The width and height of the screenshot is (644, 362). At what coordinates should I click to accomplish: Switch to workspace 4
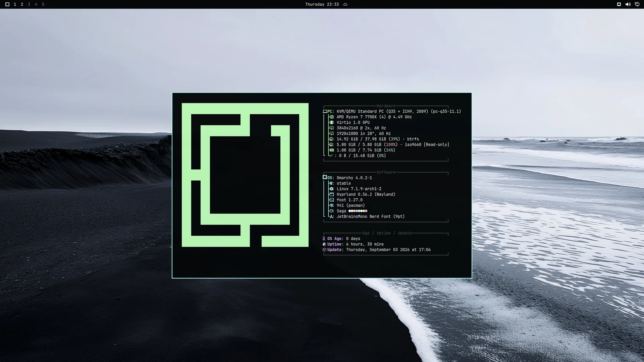(x=36, y=4)
